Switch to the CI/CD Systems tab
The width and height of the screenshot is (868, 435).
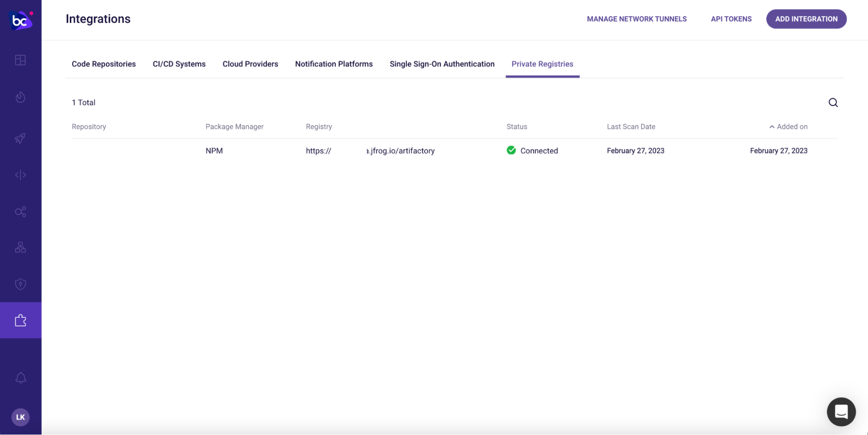pyautogui.click(x=179, y=64)
